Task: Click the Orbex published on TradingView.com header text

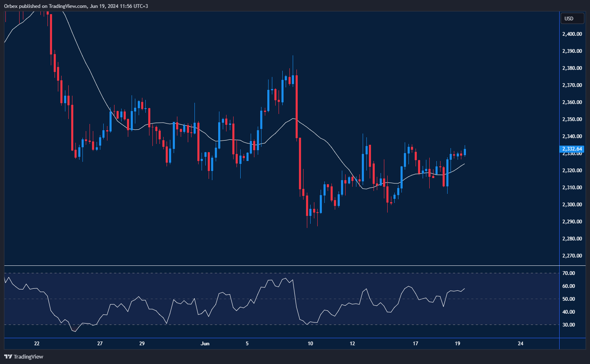Action: tap(76, 6)
